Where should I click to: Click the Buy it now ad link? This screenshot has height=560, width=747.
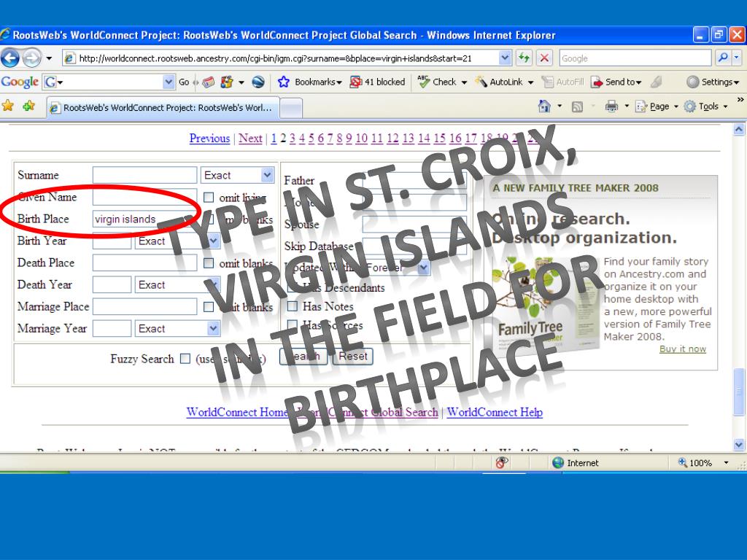tap(683, 349)
